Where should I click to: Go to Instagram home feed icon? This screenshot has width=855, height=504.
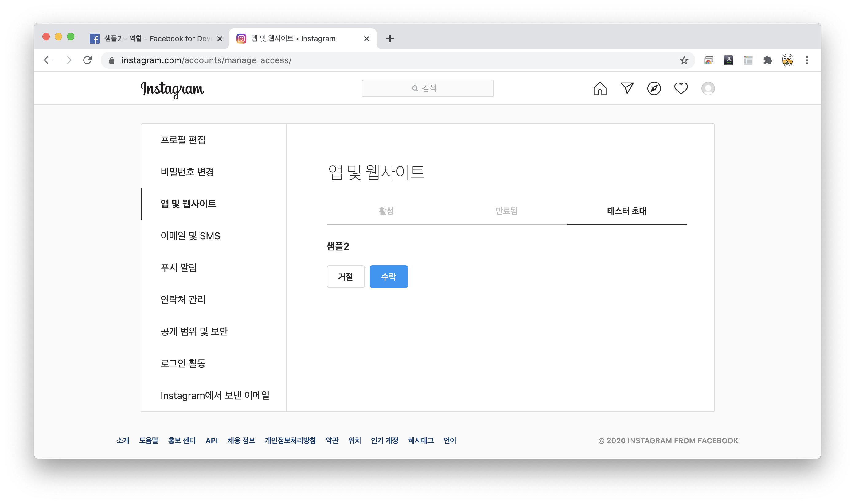click(600, 88)
